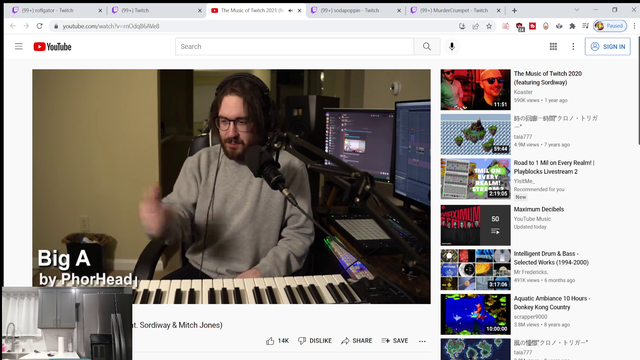The height and width of the screenshot is (360, 640).
Task: Click the media control playlist icon in toolbar
Action: pyautogui.click(x=585, y=26)
